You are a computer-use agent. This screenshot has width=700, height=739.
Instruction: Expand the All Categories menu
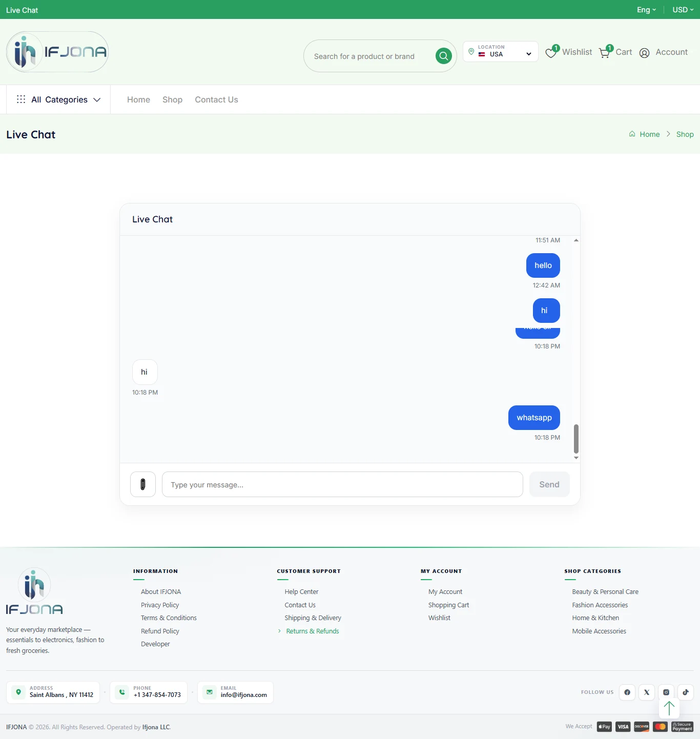[x=58, y=99]
